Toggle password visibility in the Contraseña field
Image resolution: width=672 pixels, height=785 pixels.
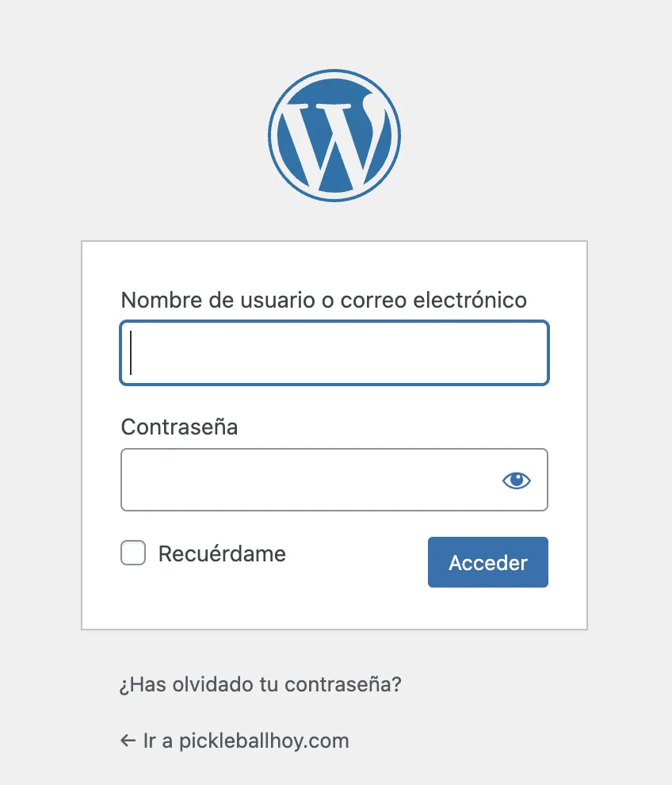pos(517,480)
